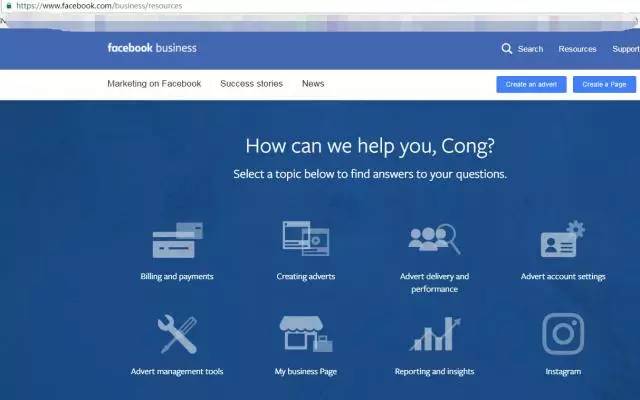
Task: Open Advert delivery and performance people icon
Action: pyautogui.click(x=434, y=239)
